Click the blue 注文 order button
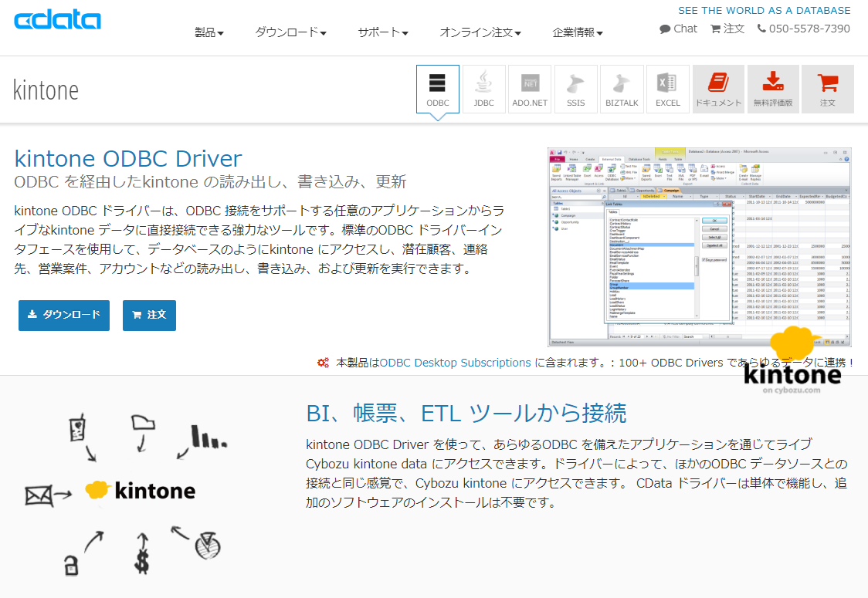Screen dimensions: 868x598 pyautogui.click(x=149, y=315)
